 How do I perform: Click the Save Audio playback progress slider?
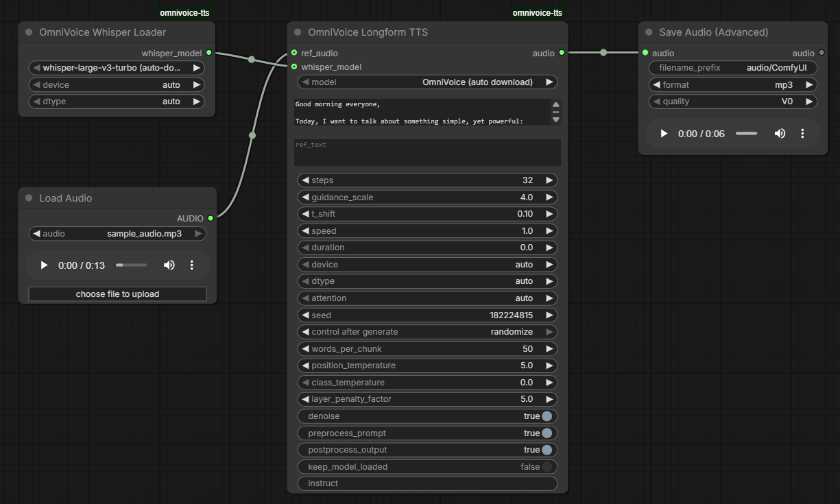point(747,134)
